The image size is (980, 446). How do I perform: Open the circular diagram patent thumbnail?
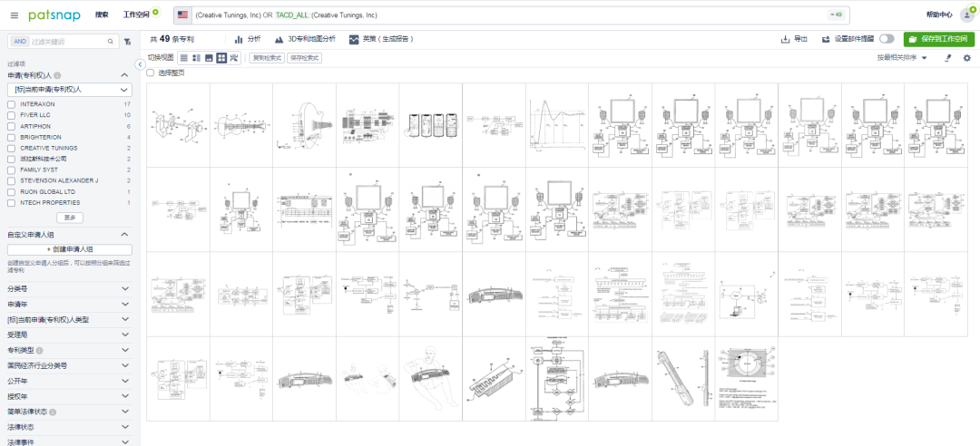746,379
